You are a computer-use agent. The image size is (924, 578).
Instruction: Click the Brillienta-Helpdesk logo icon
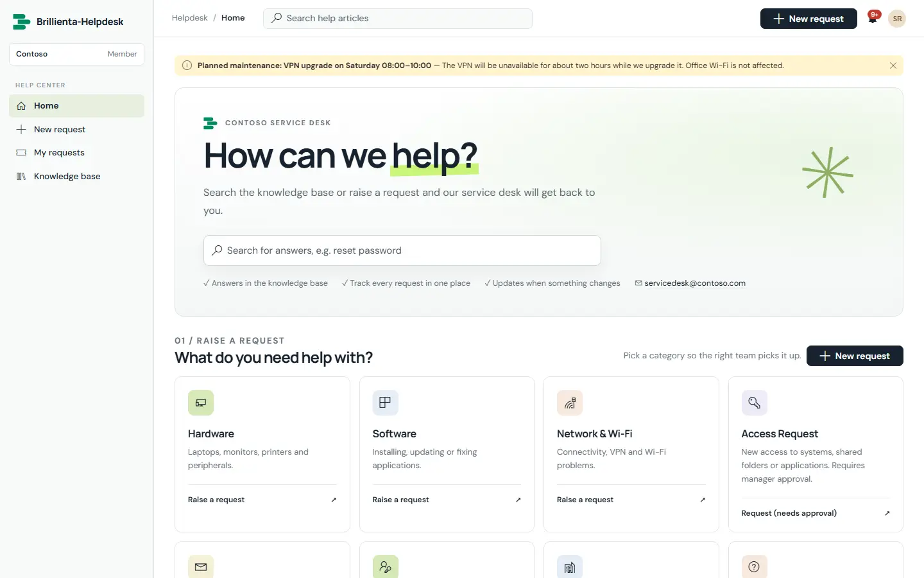pyautogui.click(x=21, y=22)
